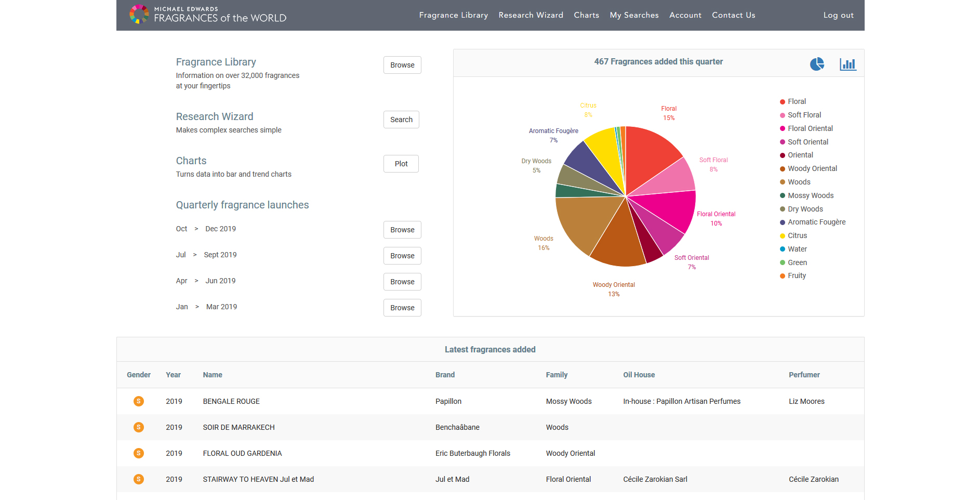
Task: Sort table by Name column header
Action: [213, 375]
